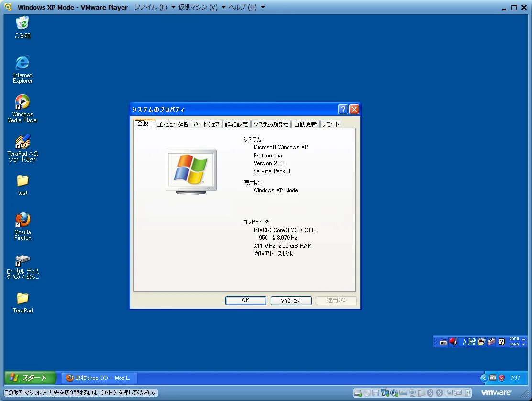This screenshot has height=401, width=532.
Task: Open VMware Player ヘルプ (H) menu
Action: tap(242, 7)
